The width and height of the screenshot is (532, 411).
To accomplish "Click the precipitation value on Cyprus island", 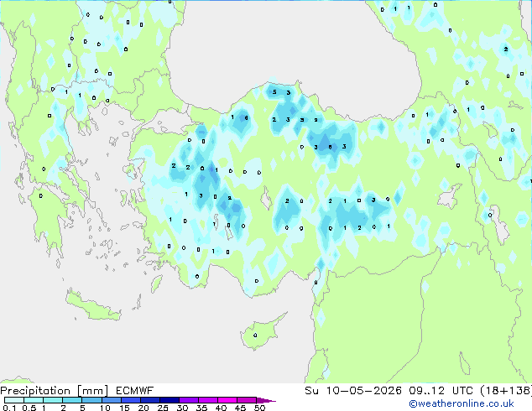I will click(255, 336).
